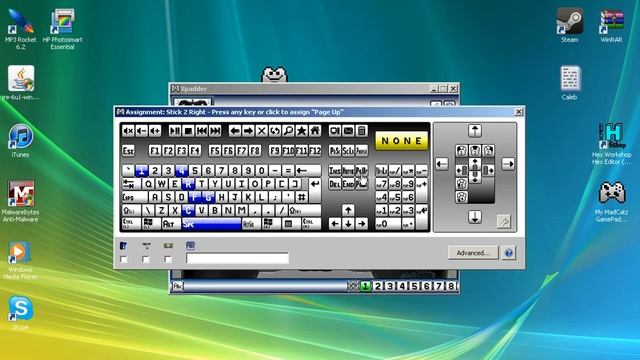This screenshot has width=640, height=360.
Task: Assign the right mouse button icon
Action: pos(489,151)
